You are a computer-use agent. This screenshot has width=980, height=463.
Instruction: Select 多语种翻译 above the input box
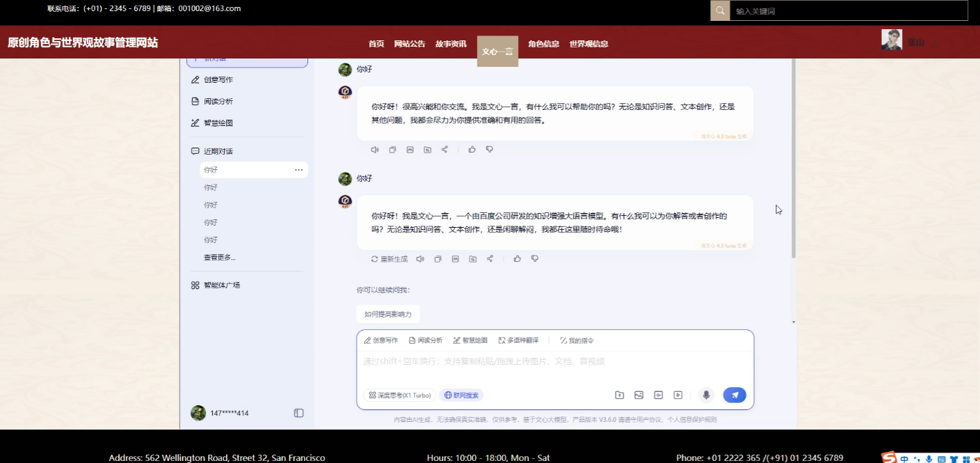[x=519, y=340]
